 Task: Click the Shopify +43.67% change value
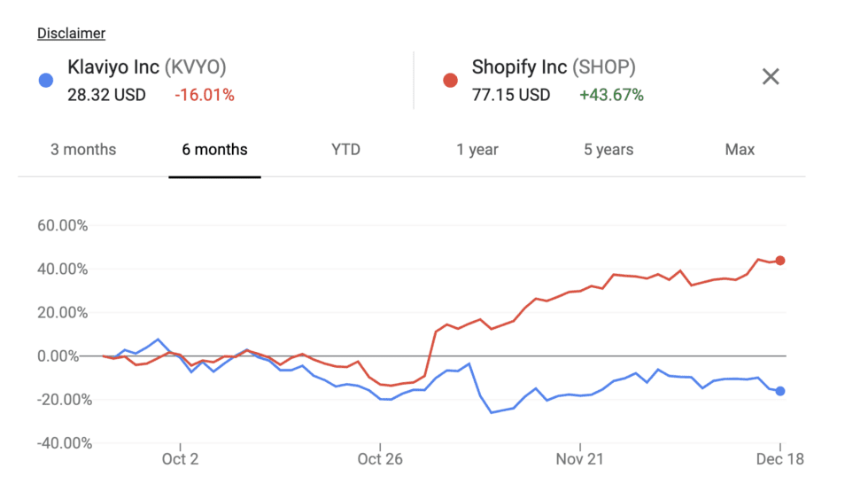click(x=611, y=95)
